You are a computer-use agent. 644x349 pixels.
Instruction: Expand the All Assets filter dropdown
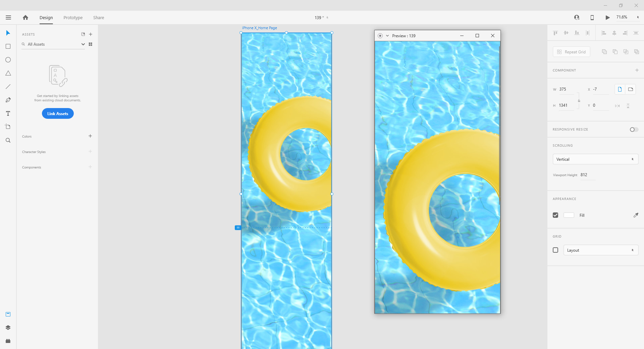(x=83, y=44)
